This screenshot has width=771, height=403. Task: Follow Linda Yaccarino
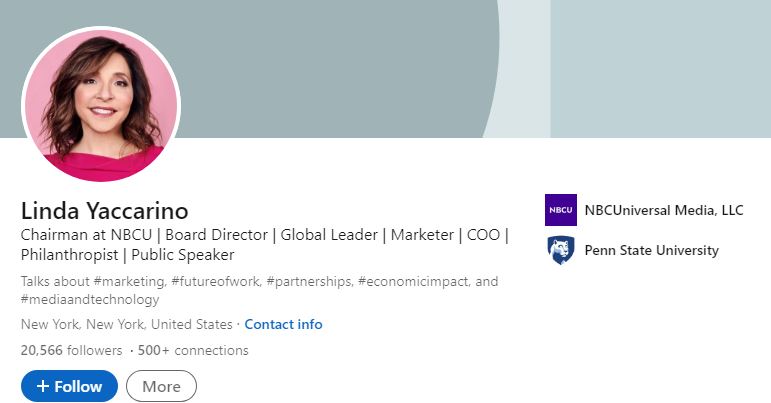pos(69,386)
